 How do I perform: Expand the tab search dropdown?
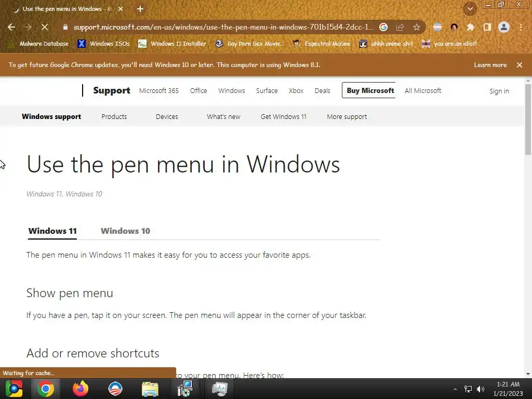470,9
